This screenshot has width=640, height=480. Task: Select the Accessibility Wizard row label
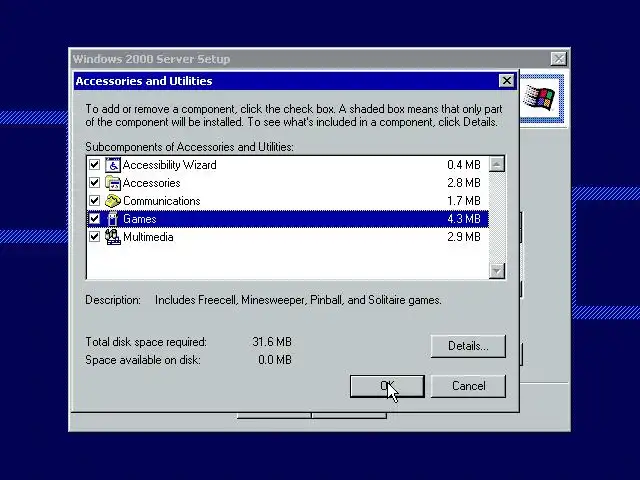(x=169, y=165)
